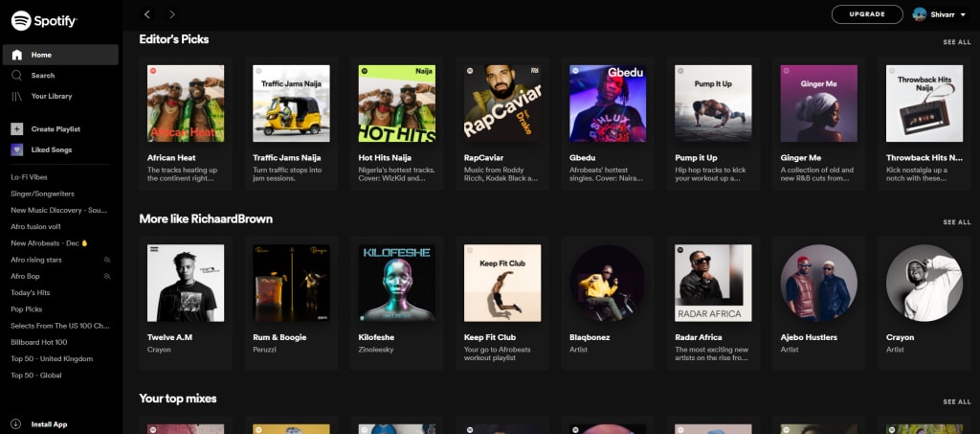Viewport: 980px width, 434px height.
Task: Click the Liked Songs label
Action: 52,149
